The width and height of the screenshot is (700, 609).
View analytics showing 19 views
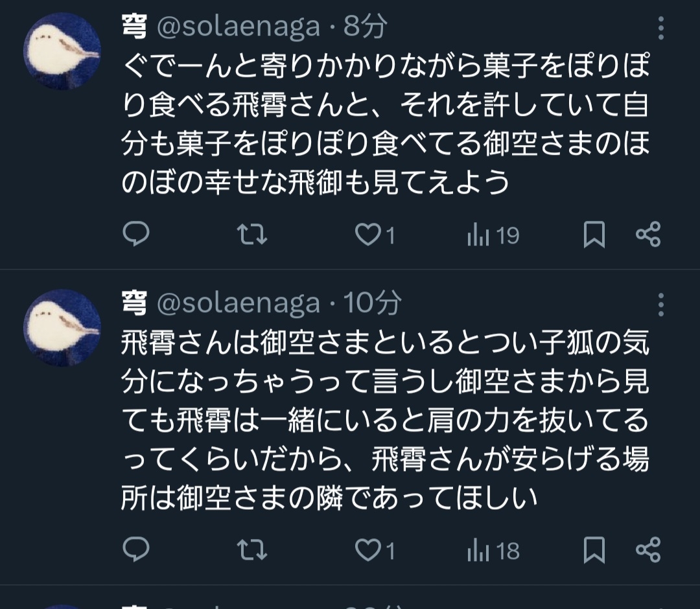pos(493,236)
